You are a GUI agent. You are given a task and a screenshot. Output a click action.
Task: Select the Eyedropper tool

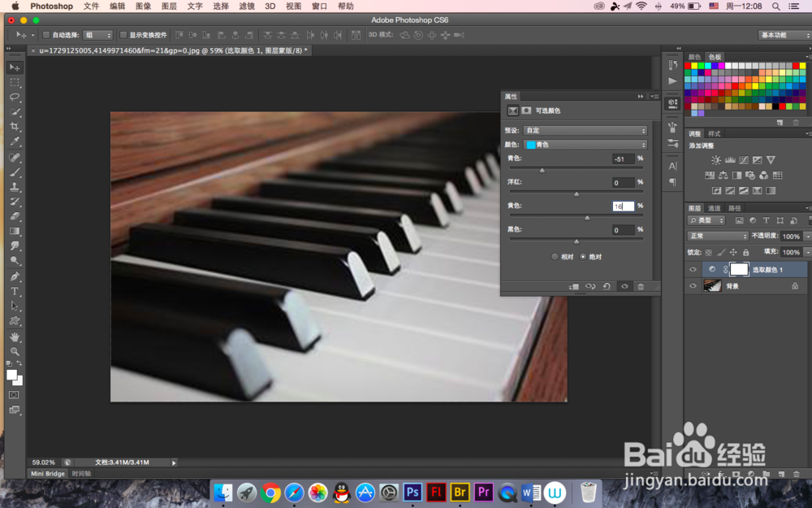click(x=15, y=141)
